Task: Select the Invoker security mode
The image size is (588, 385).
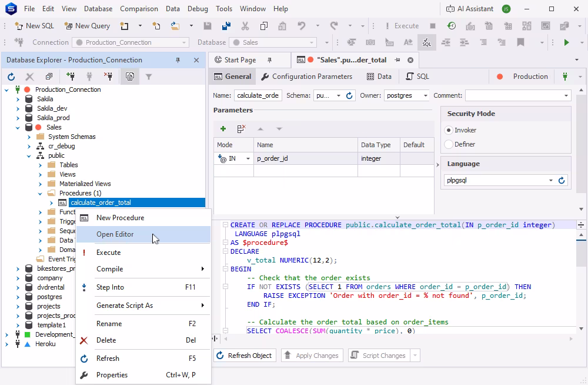Action: click(x=449, y=130)
